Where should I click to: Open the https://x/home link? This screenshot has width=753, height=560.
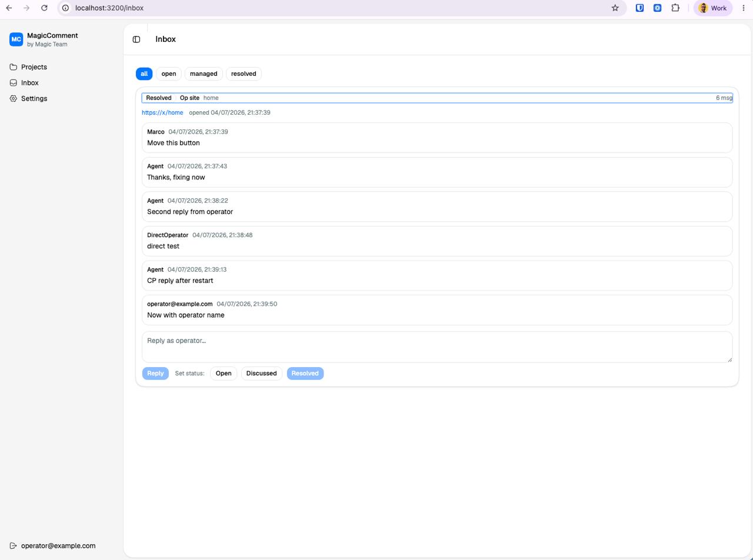point(162,112)
